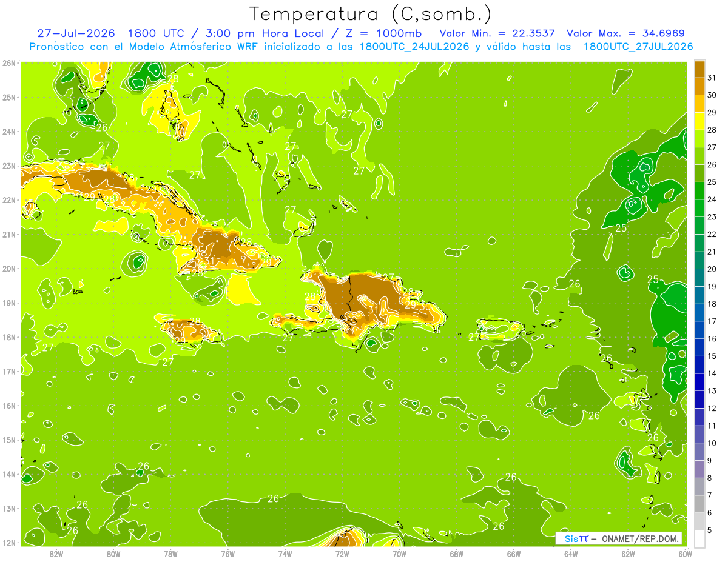Click the "24N" latitude axis label
Screen dimensions: 728x562
click(9, 132)
